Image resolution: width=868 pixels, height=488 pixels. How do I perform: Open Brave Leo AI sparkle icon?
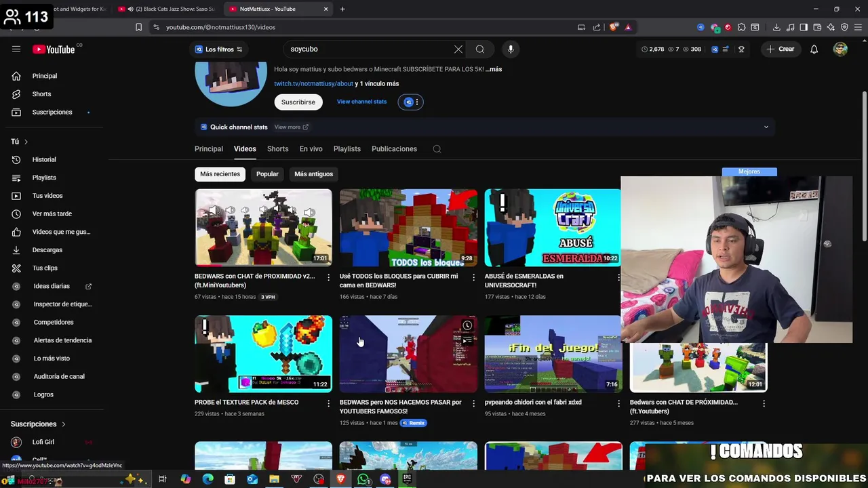pyautogui.click(x=831, y=27)
